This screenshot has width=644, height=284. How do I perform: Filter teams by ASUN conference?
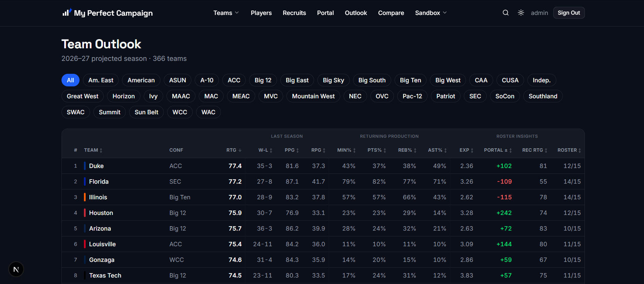(177, 80)
